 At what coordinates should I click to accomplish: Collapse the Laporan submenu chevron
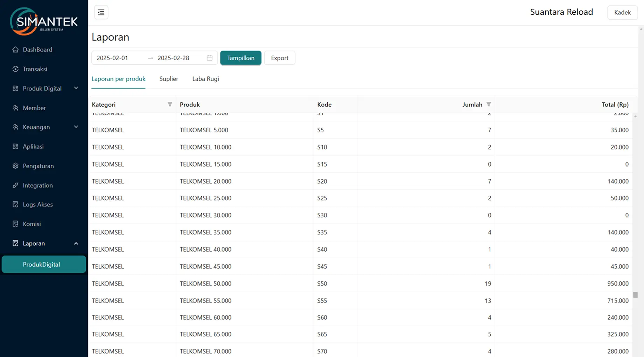pyautogui.click(x=76, y=243)
